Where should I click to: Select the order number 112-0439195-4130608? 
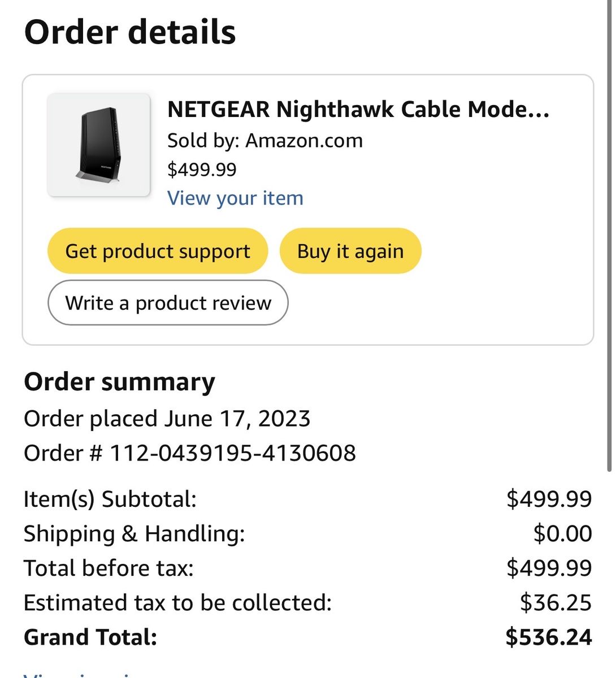232,453
